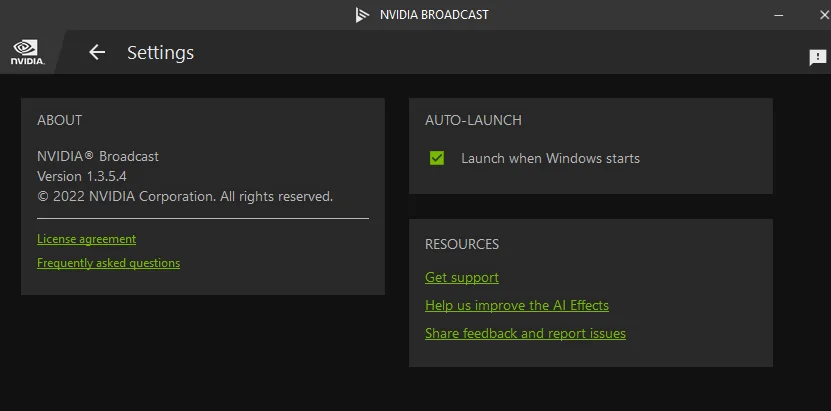This screenshot has height=411, width=831.
Task: Click the ABOUT section heading
Action: tap(59, 120)
